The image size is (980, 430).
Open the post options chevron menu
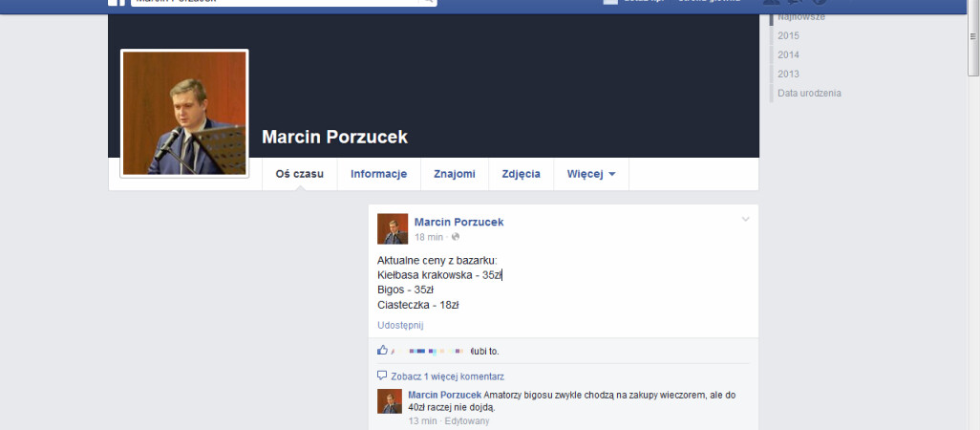[745, 220]
